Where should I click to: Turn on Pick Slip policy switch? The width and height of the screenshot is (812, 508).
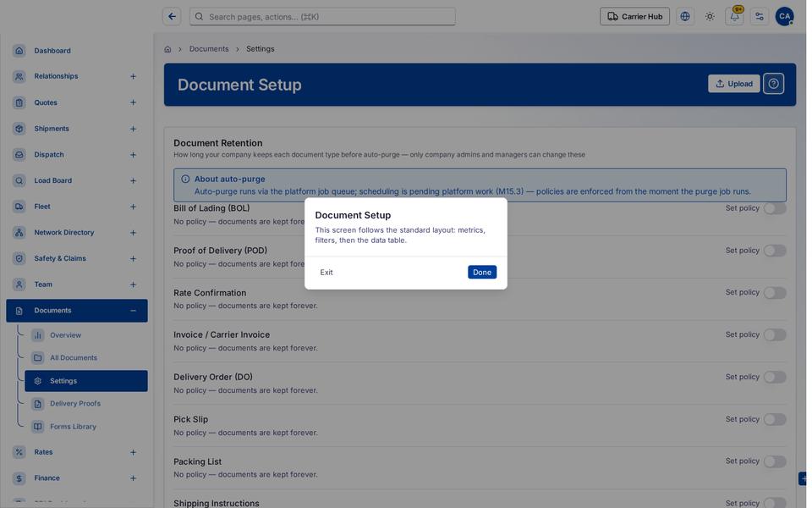click(x=775, y=419)
